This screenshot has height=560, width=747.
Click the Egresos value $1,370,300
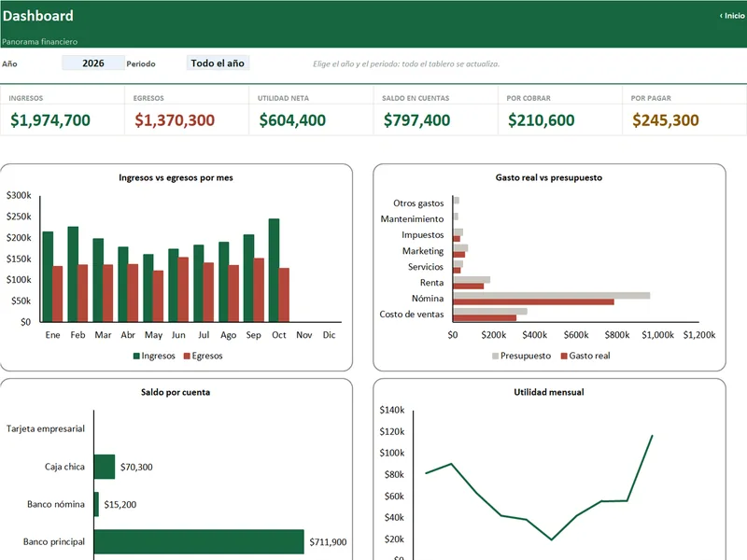[175, 120]
